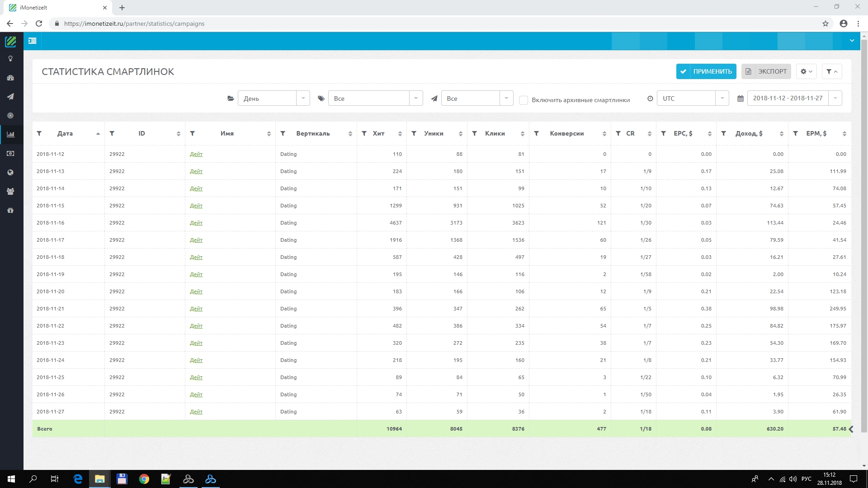Viewport: 868px width, 488px height.
Task: Toggle the sidebar menu collapse icon
Action: pos(32,41)
